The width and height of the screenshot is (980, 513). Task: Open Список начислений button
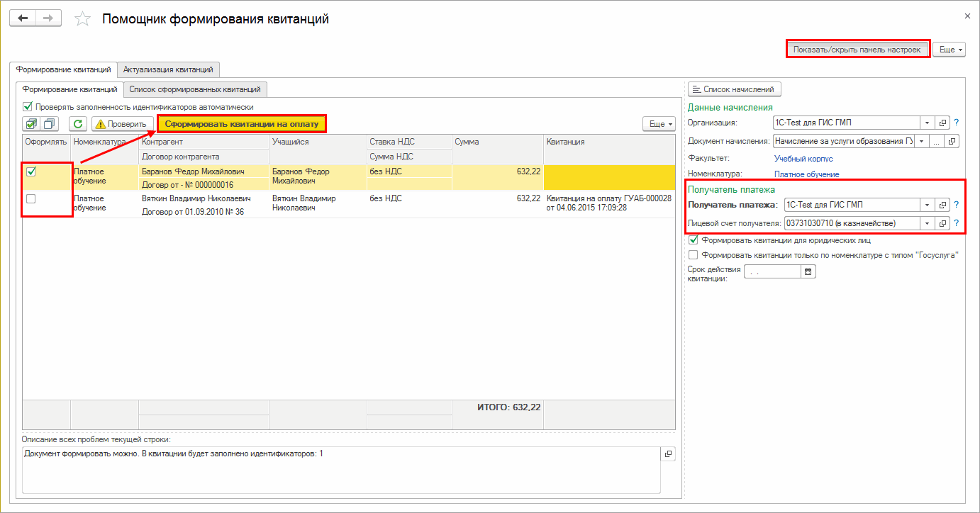tap(735, 89)
